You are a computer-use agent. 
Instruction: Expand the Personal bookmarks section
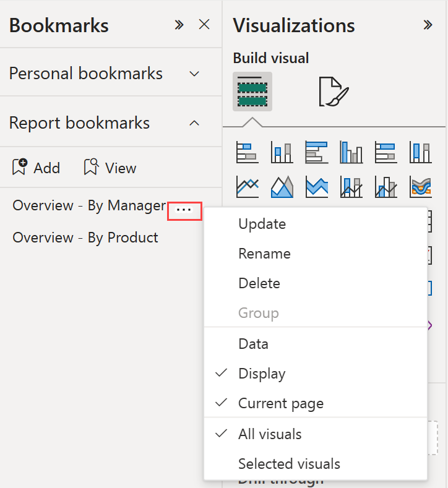(194, 74)
